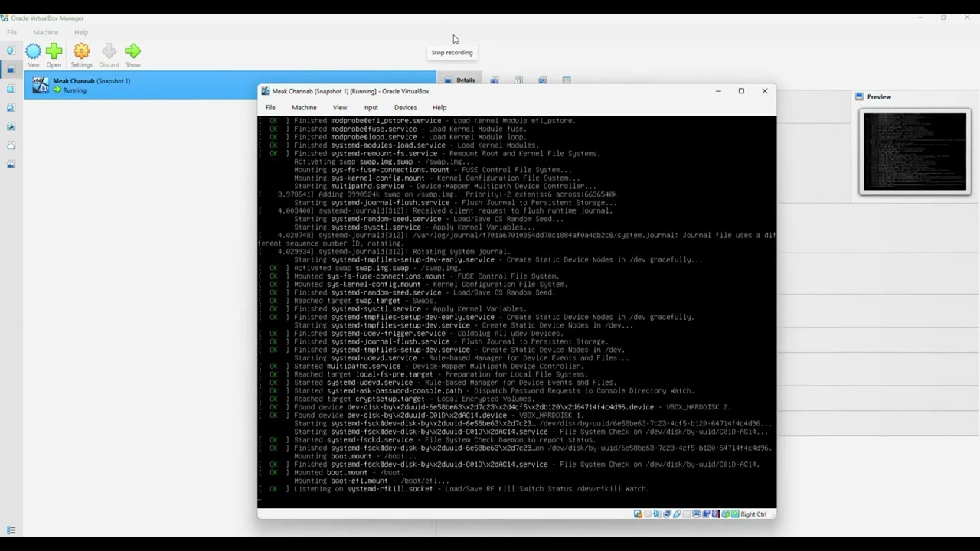
Task: Select the fourth icon in Manager left sidebar
Action: (x=11, y=108)
